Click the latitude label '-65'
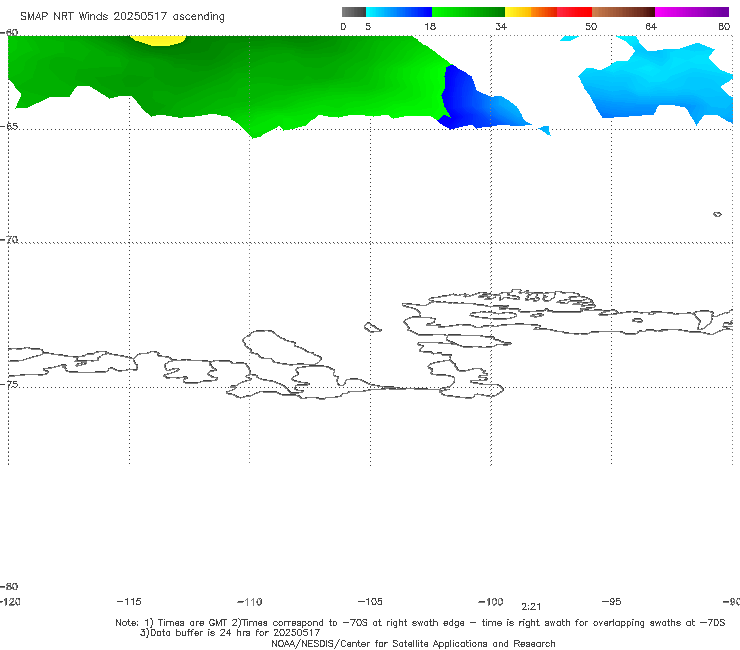This screenshot has width=740, height=650. 9,127
